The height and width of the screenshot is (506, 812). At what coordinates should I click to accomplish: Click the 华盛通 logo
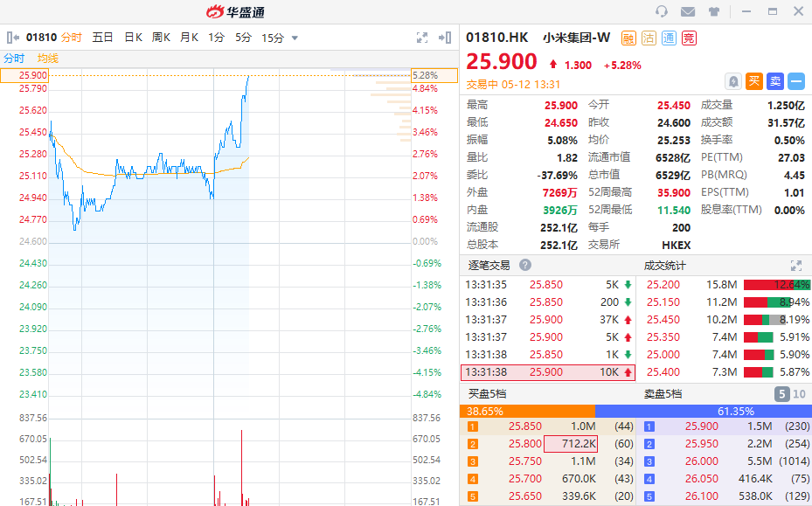coord(236,11)
